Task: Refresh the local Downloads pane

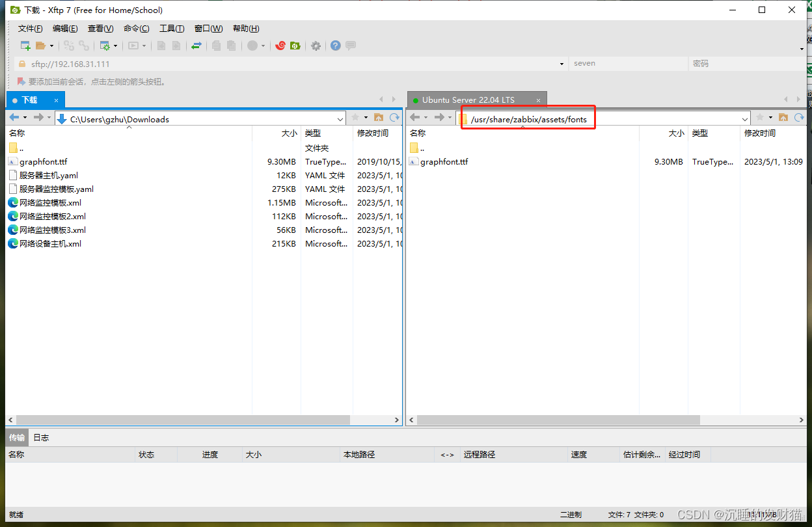Action: click(394, 118)
